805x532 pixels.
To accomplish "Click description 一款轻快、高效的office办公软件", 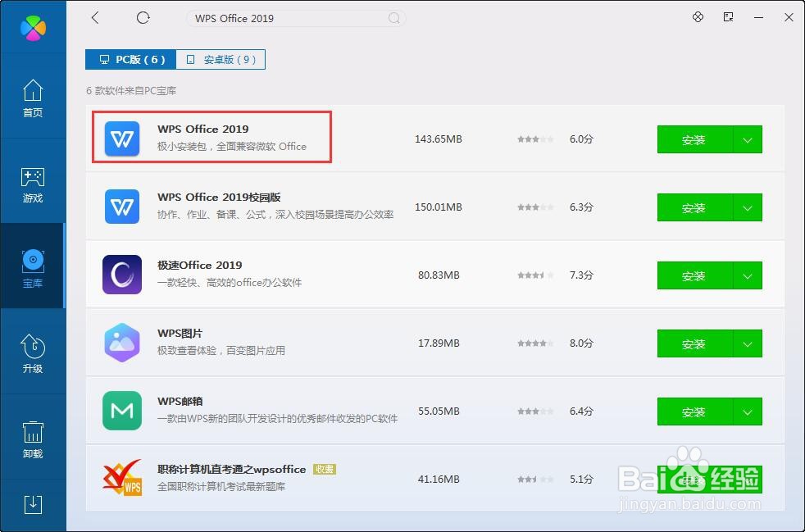I will [x=230, y=283].
